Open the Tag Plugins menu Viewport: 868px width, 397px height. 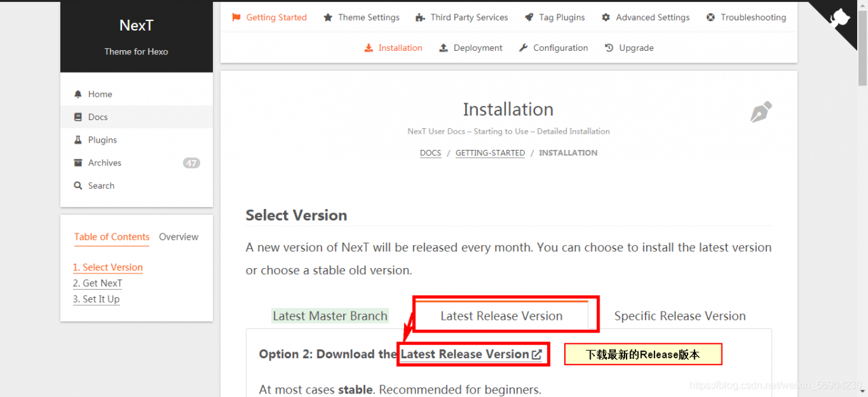click(x=555, y=18)
